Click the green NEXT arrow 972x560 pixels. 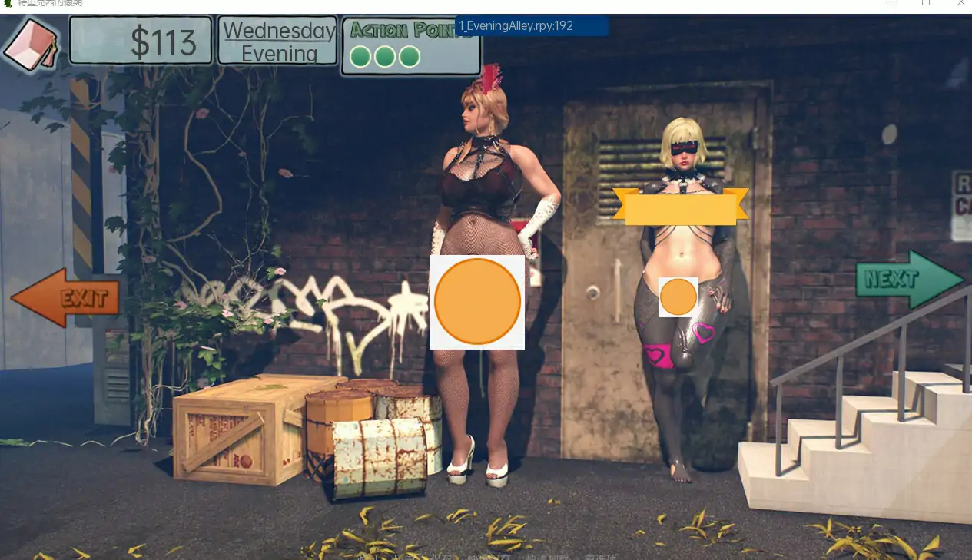[x=909, y=279]
